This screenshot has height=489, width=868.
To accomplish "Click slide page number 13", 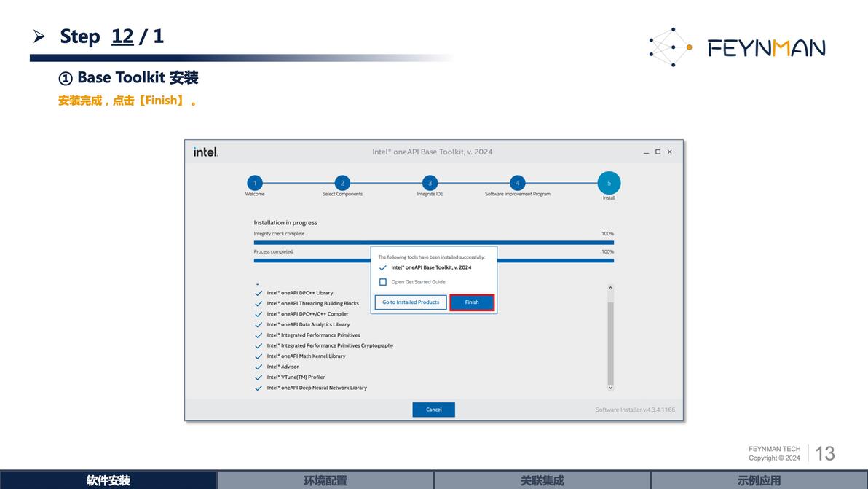I will click(825, 453).
